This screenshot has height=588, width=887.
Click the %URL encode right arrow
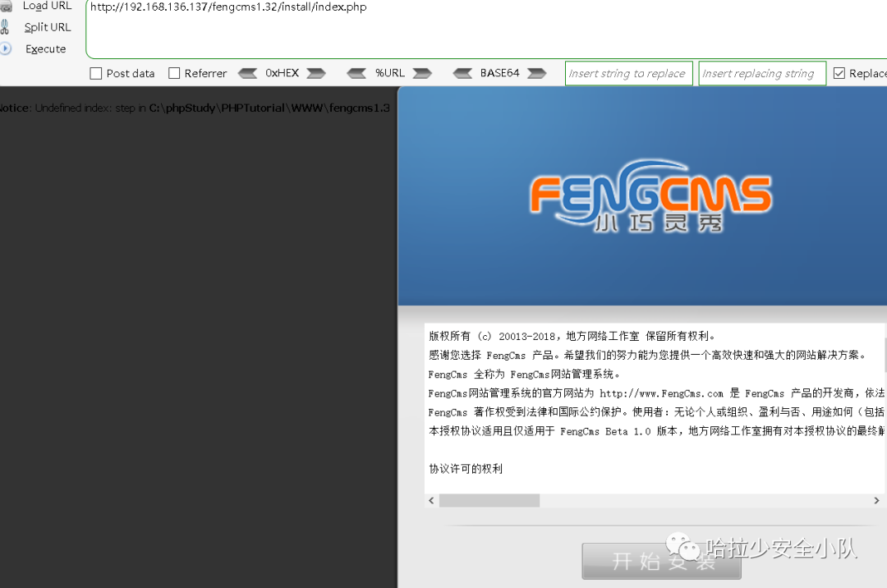(x=422, y=73)
